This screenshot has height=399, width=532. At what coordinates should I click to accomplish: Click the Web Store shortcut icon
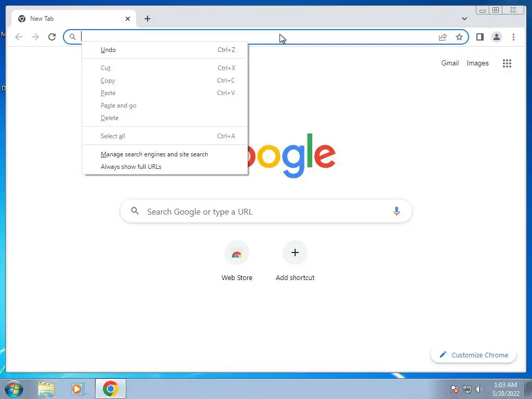coord(237,253)
